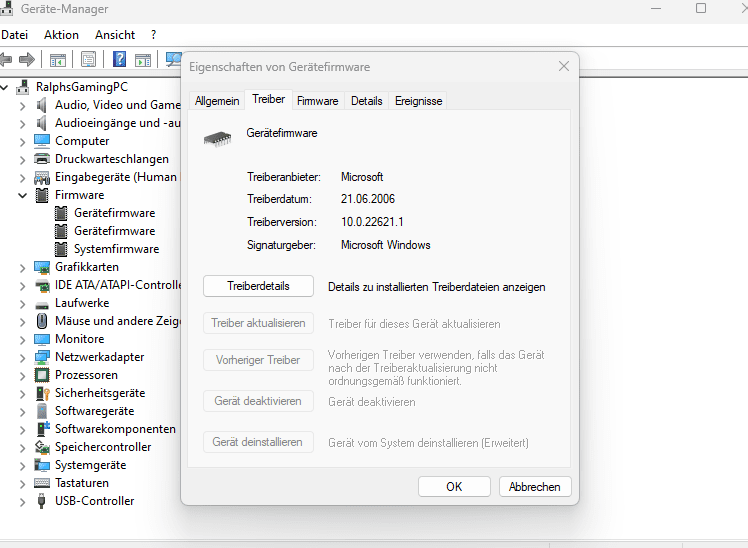Image resolution: width=748 pixels, height=548 pixels.
Task: Select the Treiber tab
Action: pyautogui.click(x=269, y=99)
